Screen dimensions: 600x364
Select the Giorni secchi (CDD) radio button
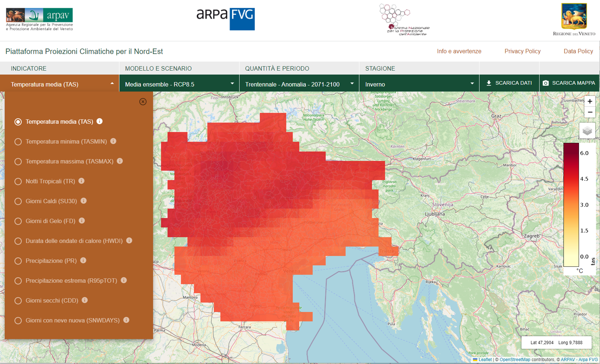18,301
